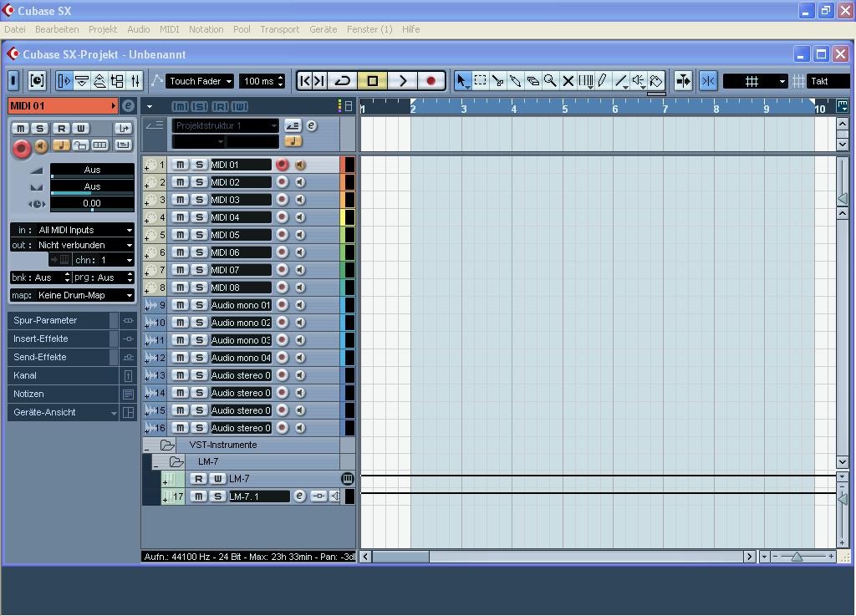856x616 pixels.
Task: Jump to the previous marker
Action: pos(304,81)
